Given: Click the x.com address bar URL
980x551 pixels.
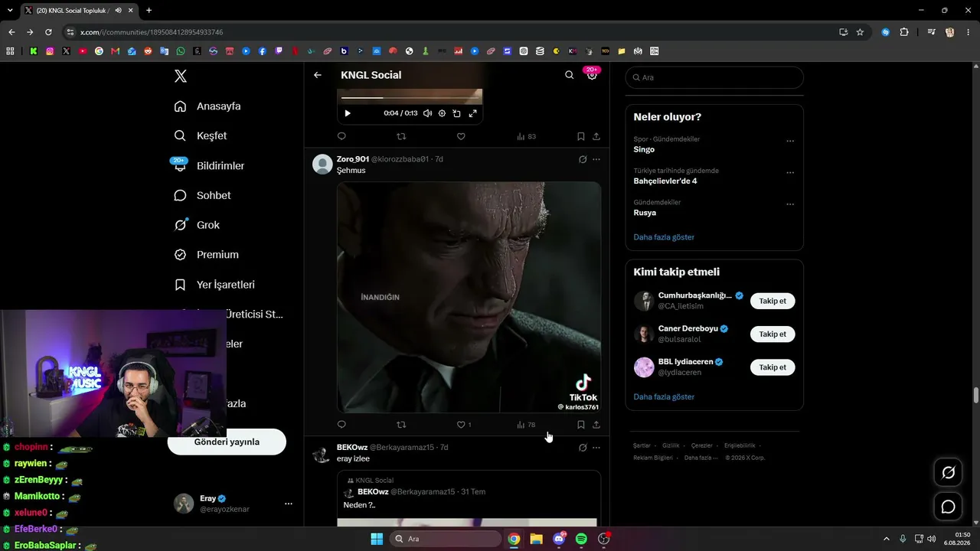Looking at the screenshot, I should tap(152, 32).
